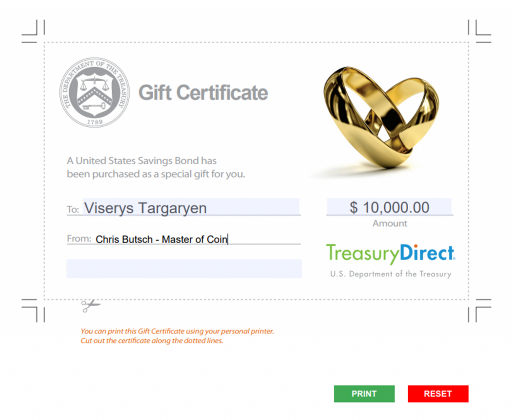Screen dimensions: 512x420
Task: Click the U.S. Department of the Treasury caption
Action: tap(391, 274)
